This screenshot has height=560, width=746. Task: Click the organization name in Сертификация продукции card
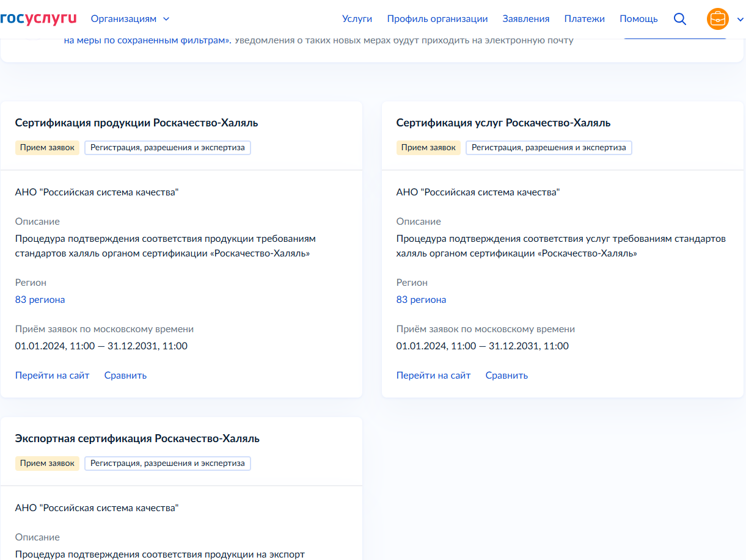pyautogui.click(x=97, y=192)
